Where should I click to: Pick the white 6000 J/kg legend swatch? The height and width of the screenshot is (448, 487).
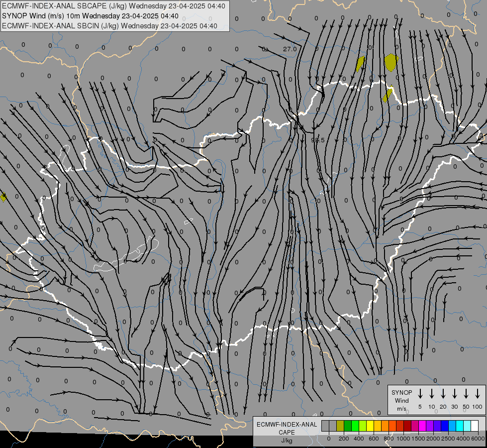[475, 426]
